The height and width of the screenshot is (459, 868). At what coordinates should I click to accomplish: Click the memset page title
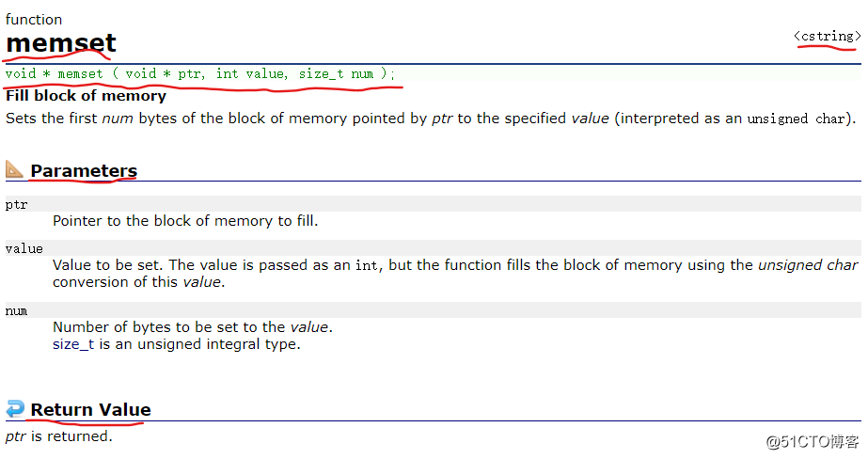pyautogui.click(x=61, y=42)
